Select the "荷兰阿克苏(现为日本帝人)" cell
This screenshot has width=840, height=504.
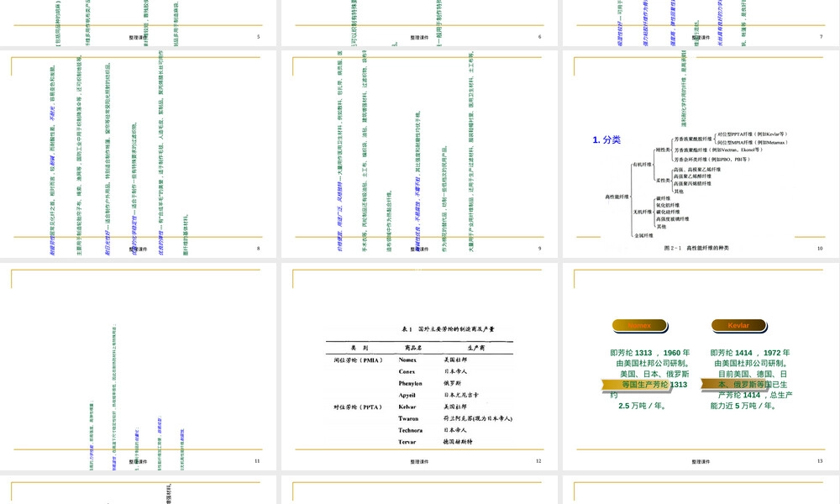(478, 419)
